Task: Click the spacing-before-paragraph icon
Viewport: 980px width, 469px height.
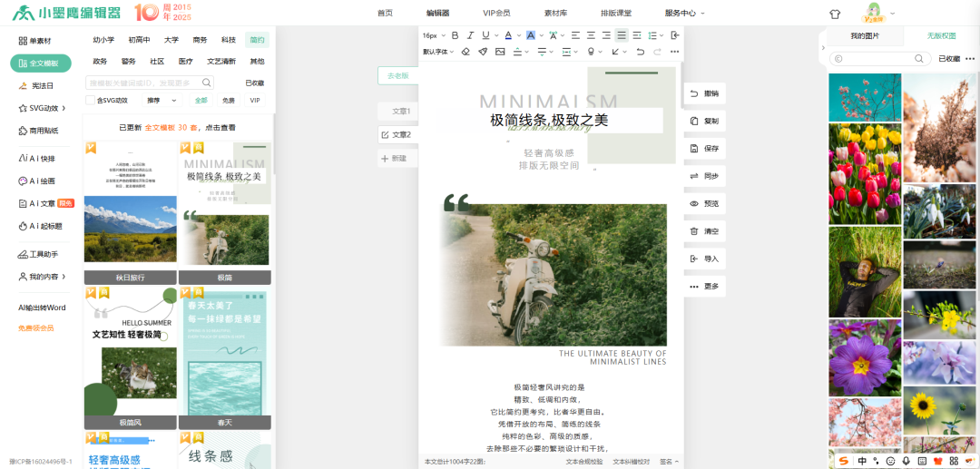Action: [517, 52]
